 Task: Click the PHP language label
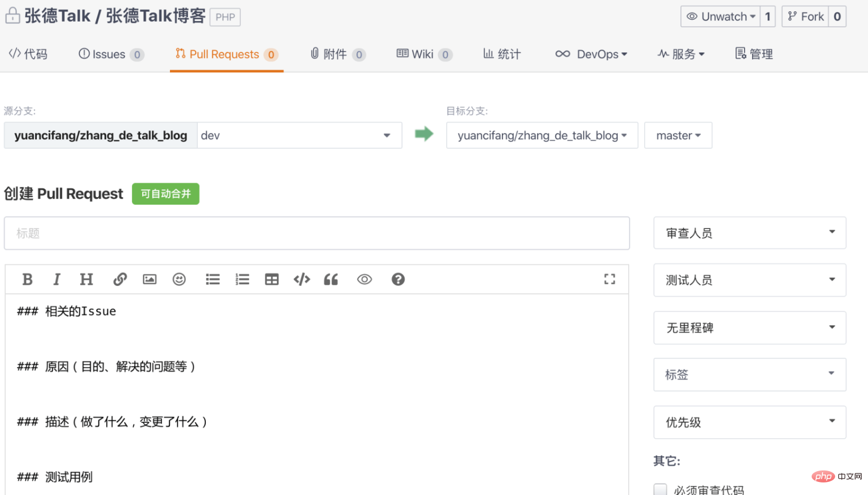pyautogui.click(x=225, y=17)
